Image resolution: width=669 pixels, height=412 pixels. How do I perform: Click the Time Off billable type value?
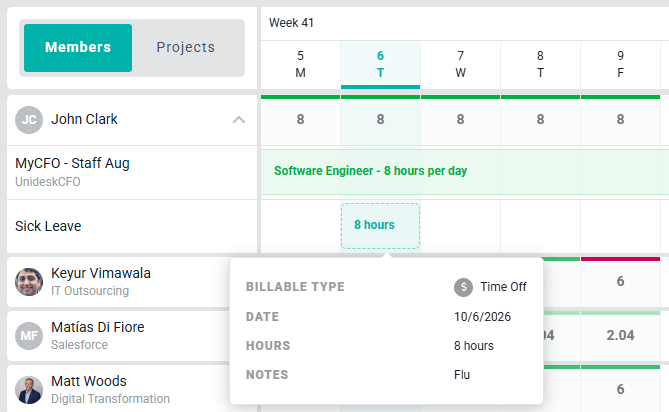click(x=503, y=287)
